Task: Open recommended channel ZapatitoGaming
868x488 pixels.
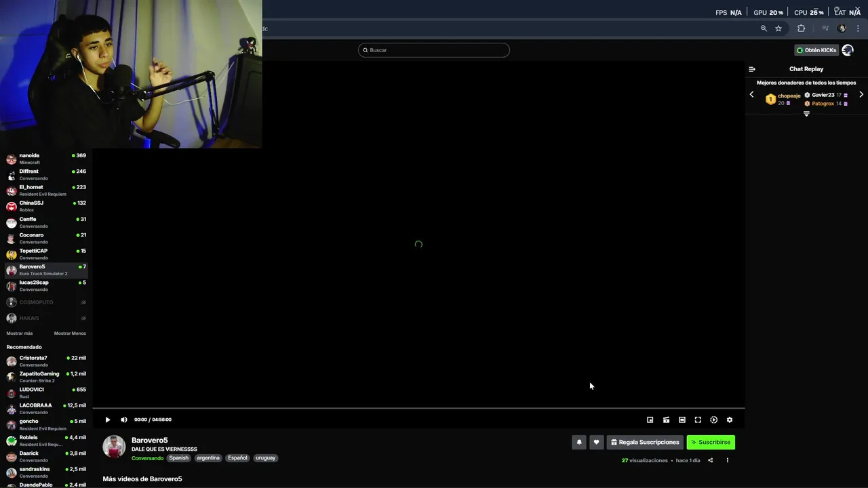Action: coord(46,377)
